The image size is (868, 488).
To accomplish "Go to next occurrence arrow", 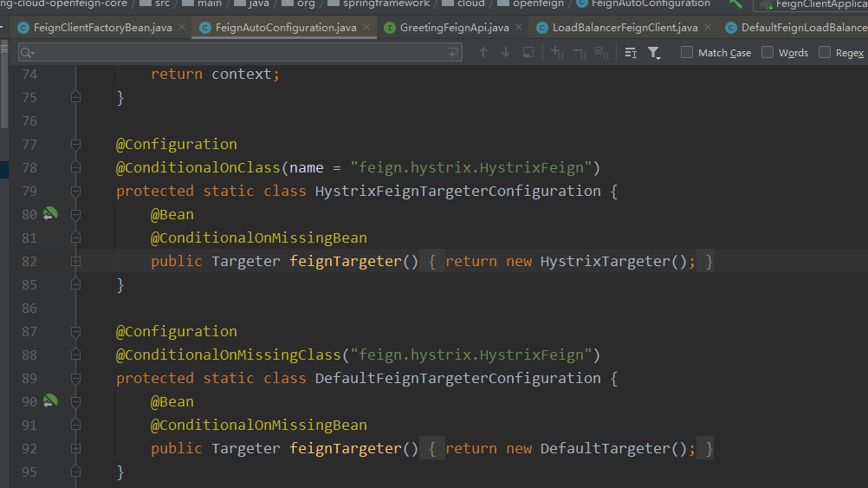I will pyautogui.click(x=505, y=52).
